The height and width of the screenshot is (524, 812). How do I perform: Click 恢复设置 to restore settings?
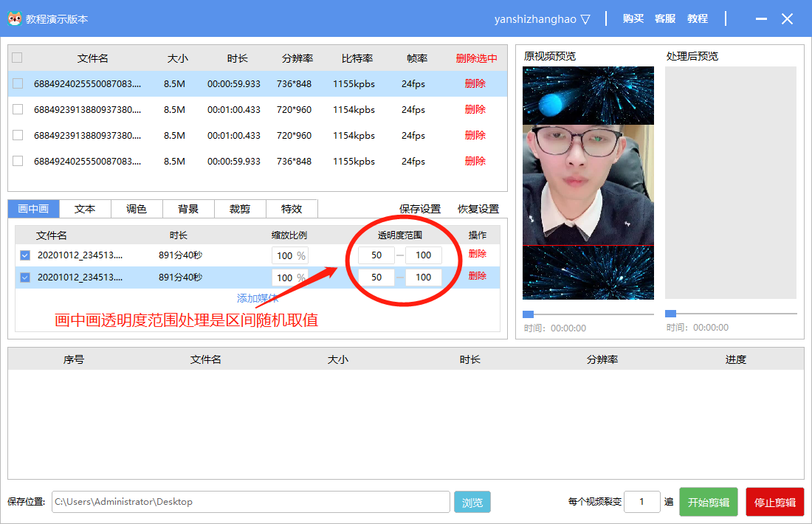coord(478,209)
